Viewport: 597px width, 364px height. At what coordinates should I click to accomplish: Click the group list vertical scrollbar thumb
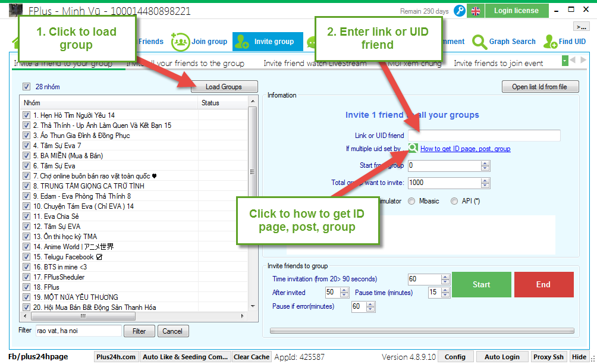[252, 171]
